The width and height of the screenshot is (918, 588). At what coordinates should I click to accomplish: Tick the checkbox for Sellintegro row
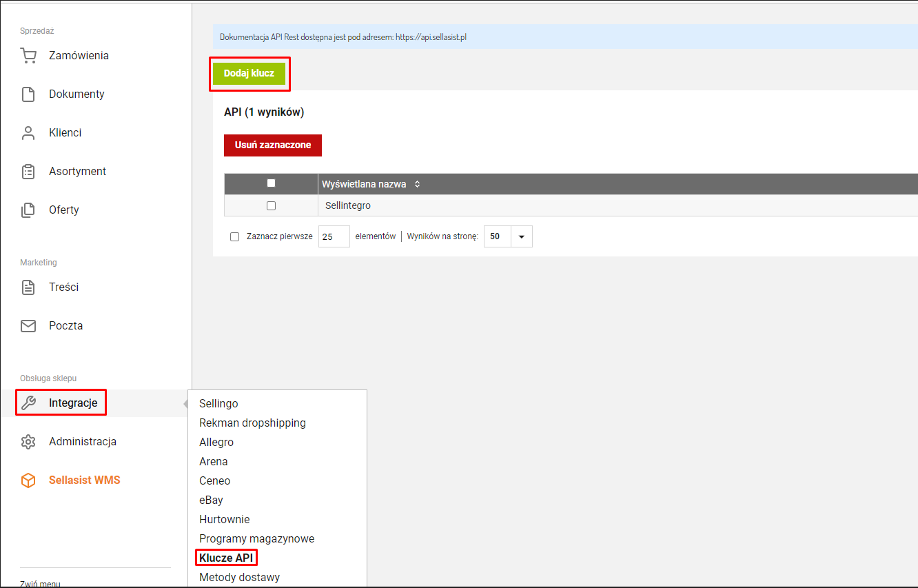pos(271,205)
